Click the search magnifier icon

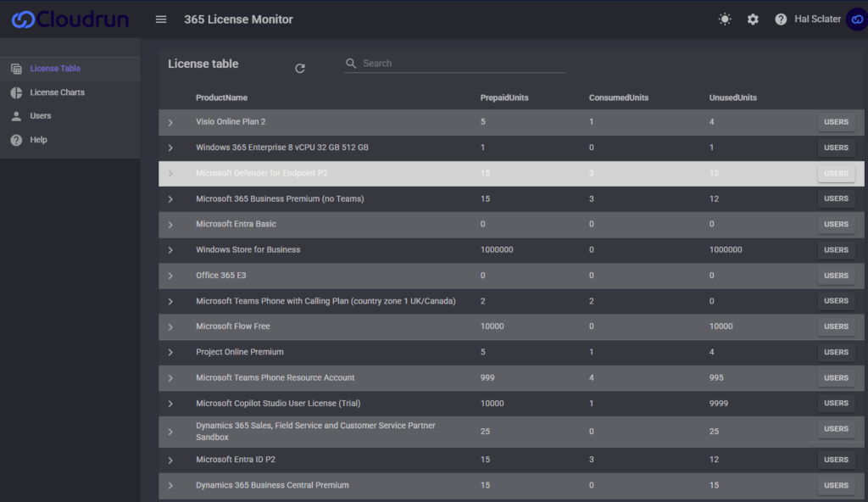(x=352, y=64)
